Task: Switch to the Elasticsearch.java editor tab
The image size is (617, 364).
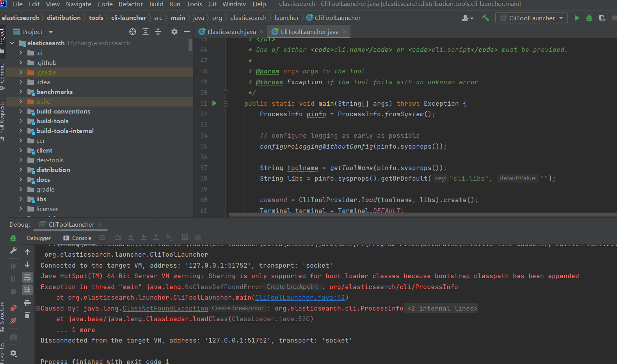Action: 231,32
